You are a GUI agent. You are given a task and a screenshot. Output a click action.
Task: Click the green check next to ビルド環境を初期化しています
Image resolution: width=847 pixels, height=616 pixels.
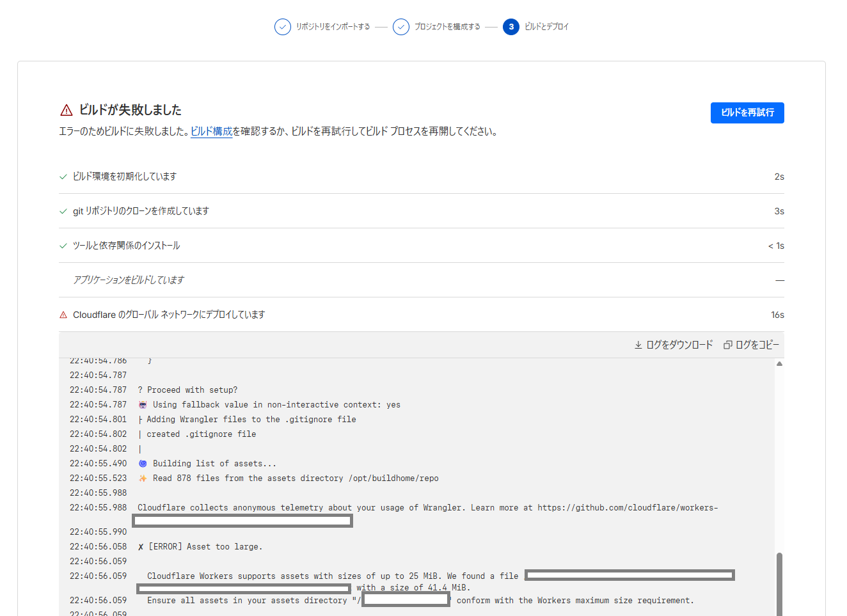click(63, 177)
